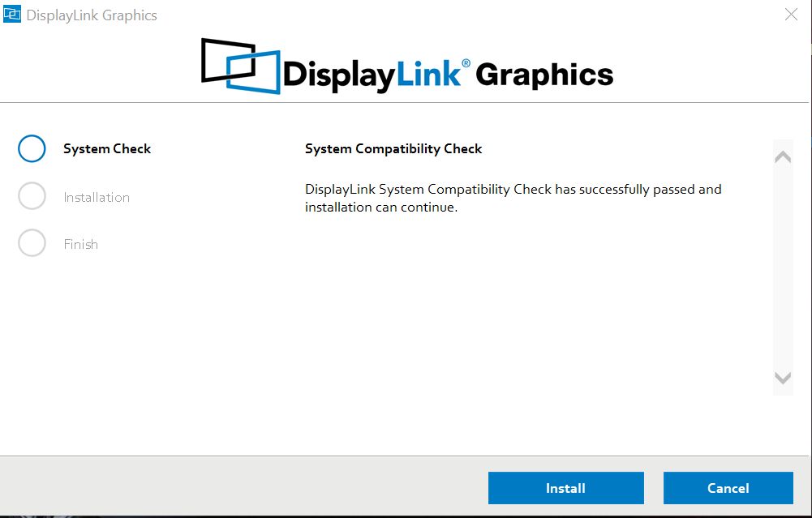The height and width of the screenshot is (518, 812).
Task: Click the scroll down arrow
Action: click(783, 379)
